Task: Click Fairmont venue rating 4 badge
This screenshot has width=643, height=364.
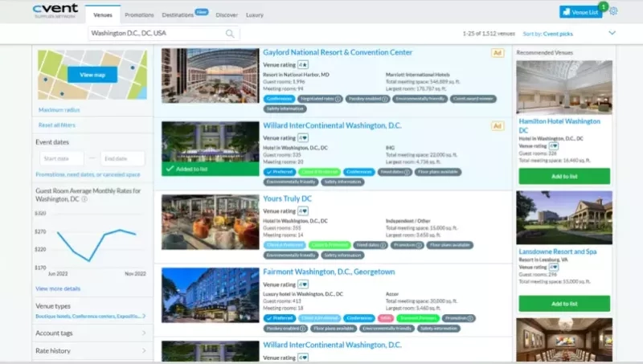Action: pyautogui.click(x=303, y=284)
